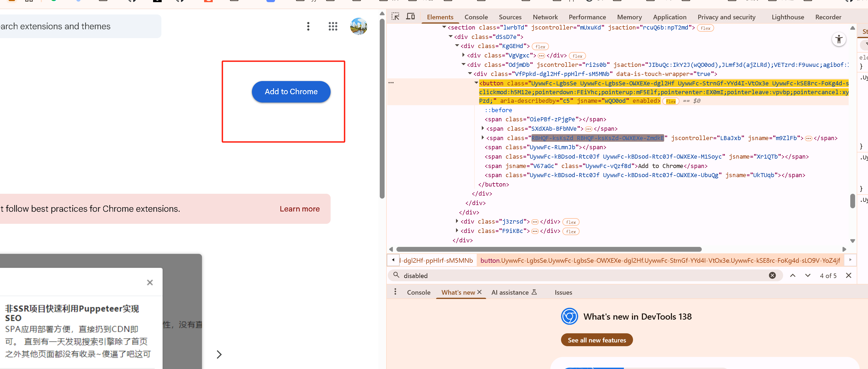Open the Google apps grid
Viewport: 868px width, 369px height.
click(x=332, y=26)
